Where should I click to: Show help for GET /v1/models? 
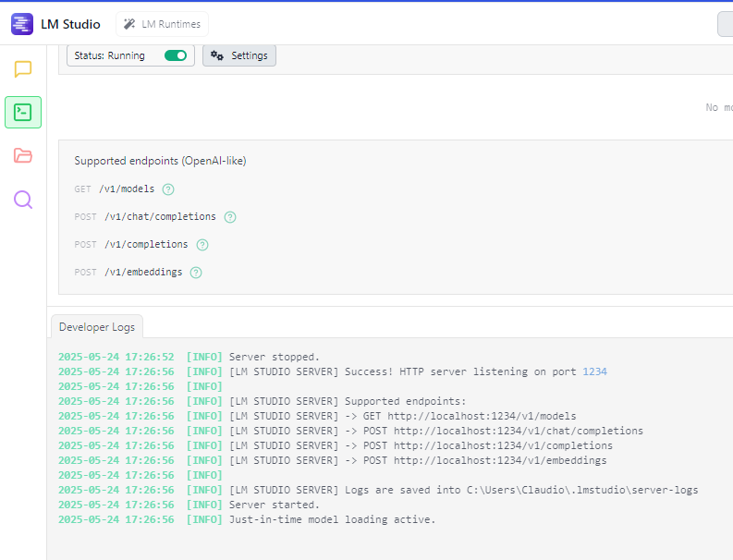click(168, 189)
